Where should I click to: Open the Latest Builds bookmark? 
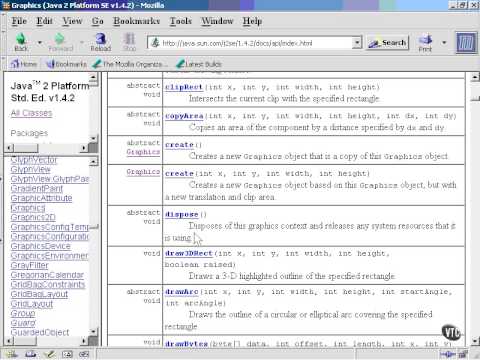point(199,64)
